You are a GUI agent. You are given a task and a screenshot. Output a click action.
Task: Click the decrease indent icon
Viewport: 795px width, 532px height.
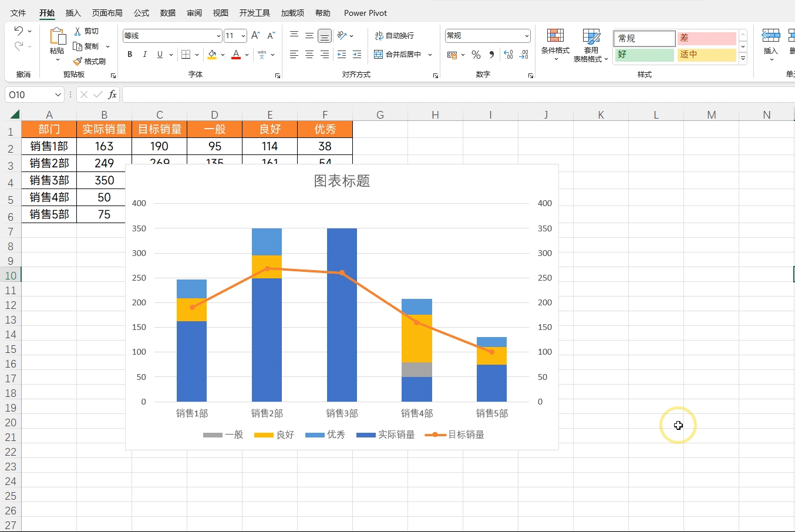pos(342,55)
